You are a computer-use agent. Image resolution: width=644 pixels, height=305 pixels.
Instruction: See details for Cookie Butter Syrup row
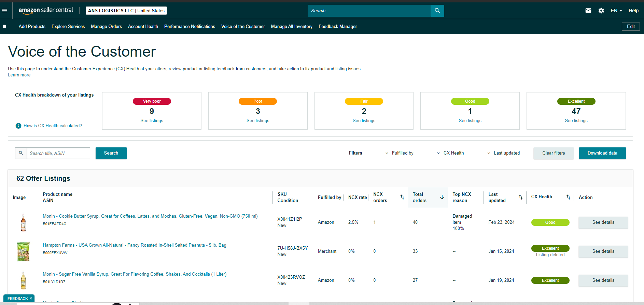603,222
